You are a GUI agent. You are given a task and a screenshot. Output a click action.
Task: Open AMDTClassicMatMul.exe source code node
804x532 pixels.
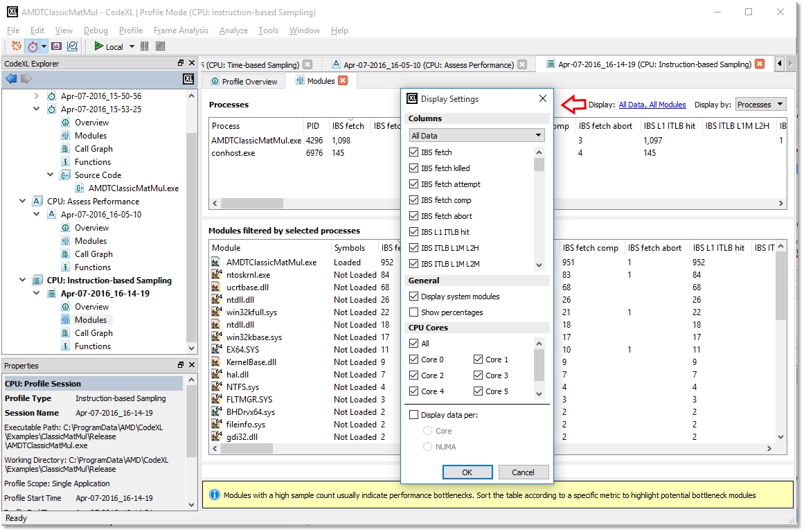click(134, 188)
